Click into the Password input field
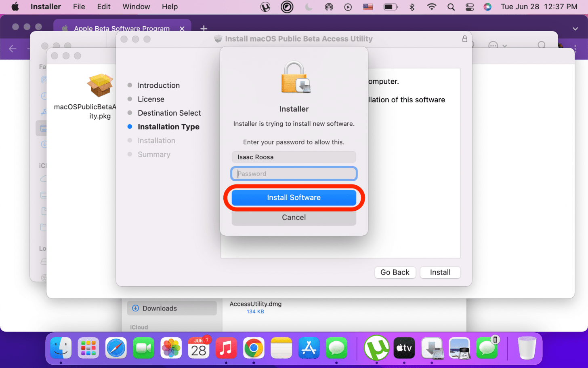This screenshot has height=368, width=588. (x=294, y=174)
